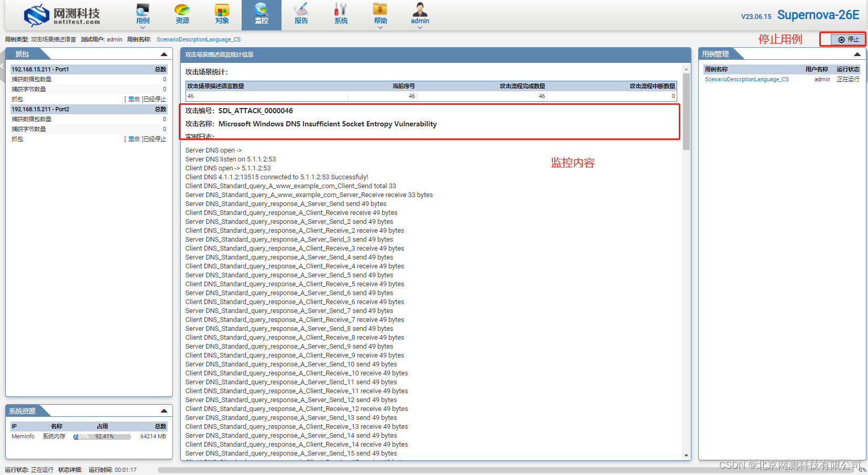Click the 攻击流程完成数量 column header
The height and width of the screenshot is (475, 868).
point(522,86)
